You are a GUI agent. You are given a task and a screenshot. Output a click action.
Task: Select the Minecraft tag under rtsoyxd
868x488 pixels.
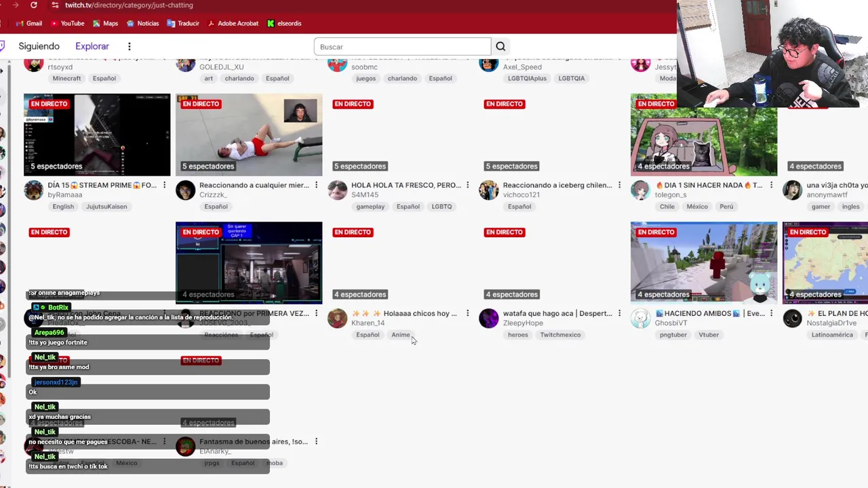tap(66, 79)
